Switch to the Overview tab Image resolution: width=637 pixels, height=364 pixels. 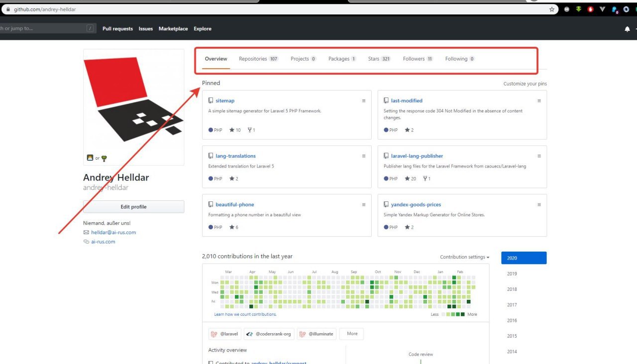coord(216,59)
